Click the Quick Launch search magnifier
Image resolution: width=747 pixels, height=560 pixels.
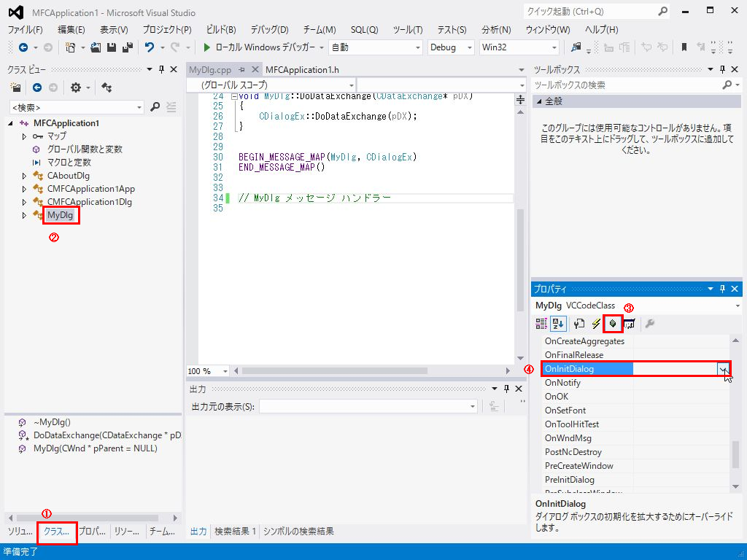coord(662,12)
